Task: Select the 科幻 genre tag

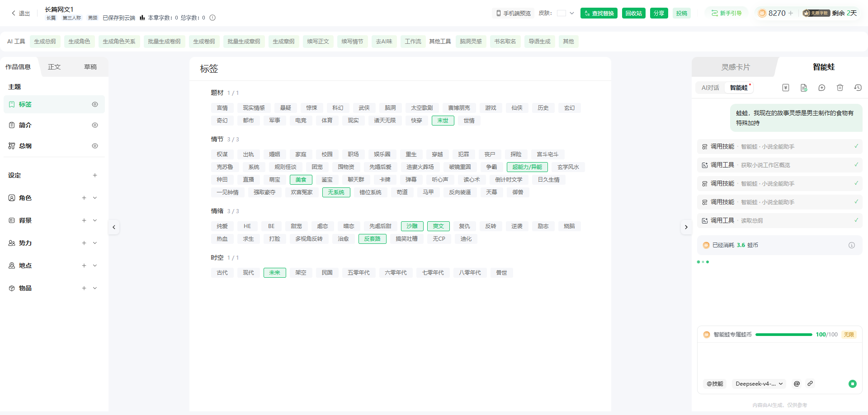Action: pos(338,108)
